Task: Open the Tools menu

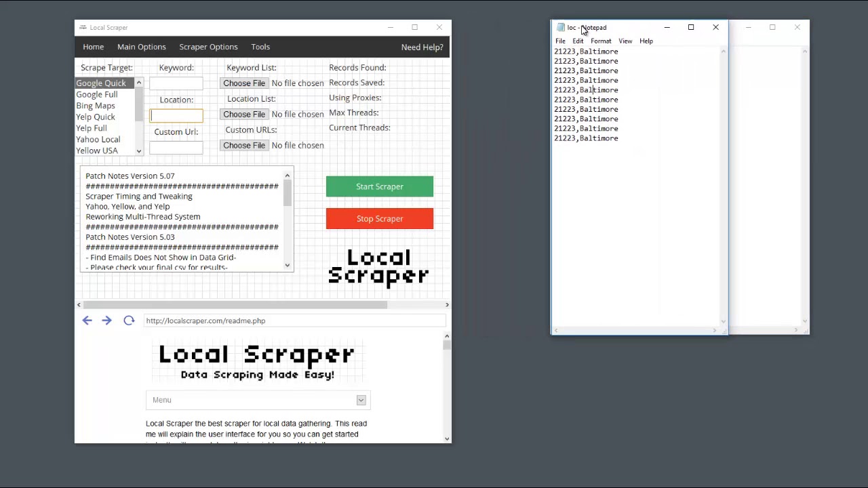Action: pyautogui.click(x=260, y=47)
